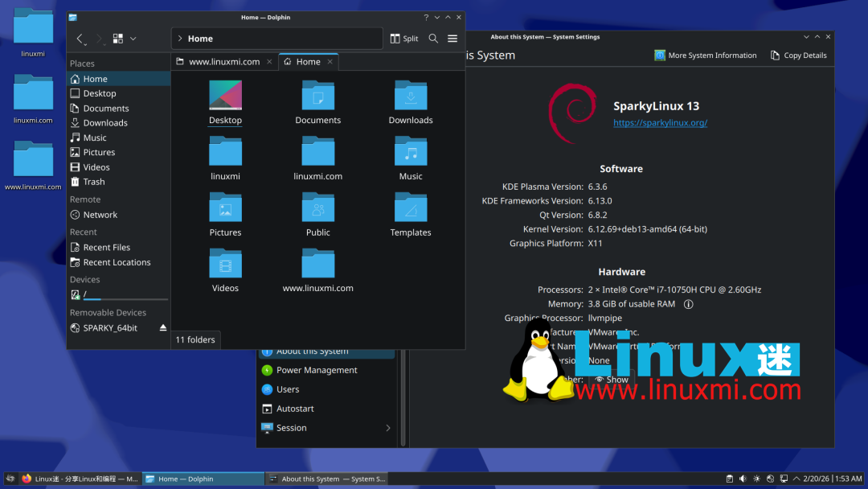Open the clipboard icon in the system tray

tap(730, 479)
